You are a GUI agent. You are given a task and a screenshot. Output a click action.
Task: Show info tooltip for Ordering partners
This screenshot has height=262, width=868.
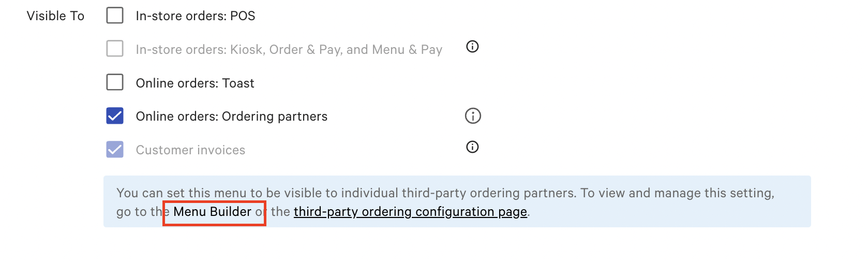click(x=473, y=115)
